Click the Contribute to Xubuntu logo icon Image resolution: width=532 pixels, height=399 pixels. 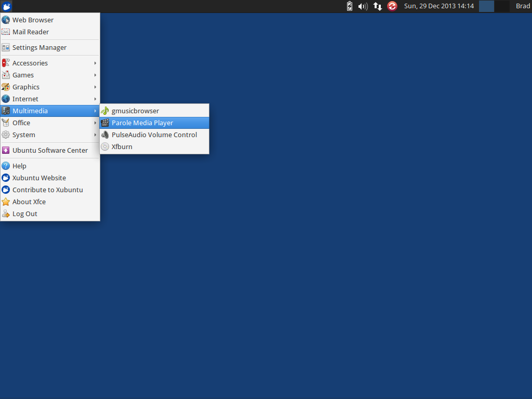6,190
